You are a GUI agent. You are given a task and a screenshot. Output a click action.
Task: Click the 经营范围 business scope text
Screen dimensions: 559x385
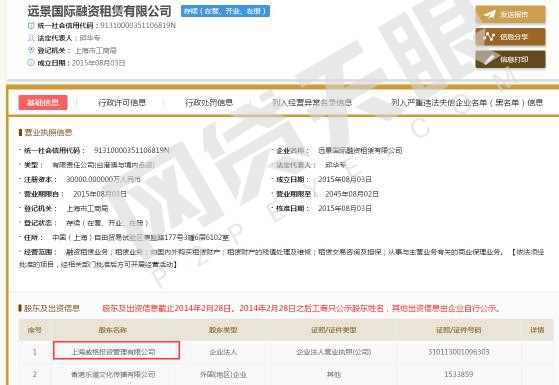pos(282,258)
